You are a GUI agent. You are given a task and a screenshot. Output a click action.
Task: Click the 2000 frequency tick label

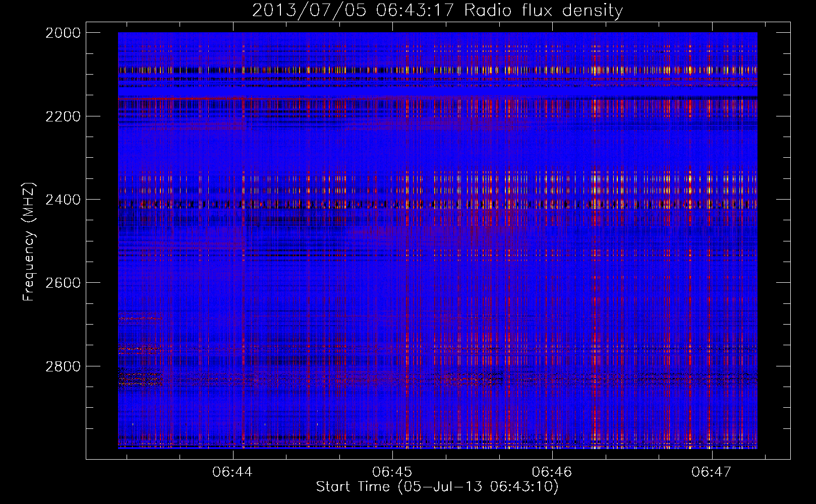(63, 33)
